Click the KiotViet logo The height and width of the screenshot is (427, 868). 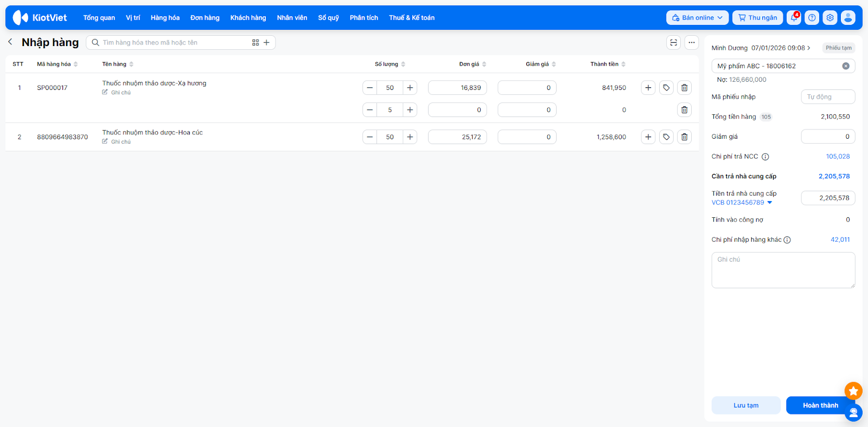[40, 17]
